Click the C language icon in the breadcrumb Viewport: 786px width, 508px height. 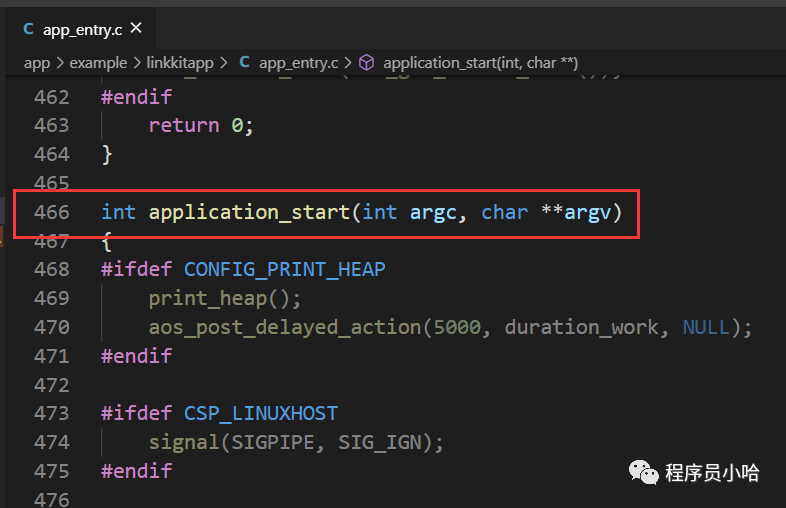(x=245, y=62)
